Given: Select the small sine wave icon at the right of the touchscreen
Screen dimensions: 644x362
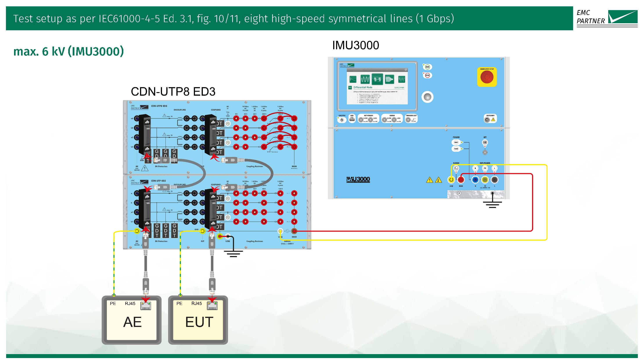Looking at the screenshot, I should pyautogui.click(x=401, y=80).
